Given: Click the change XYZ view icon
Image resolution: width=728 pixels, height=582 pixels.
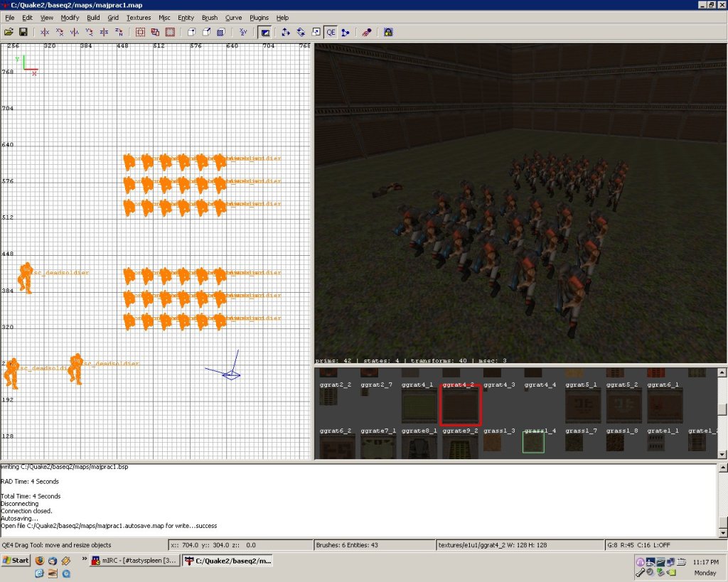Looking at the screenshot, I should point(243,32).
